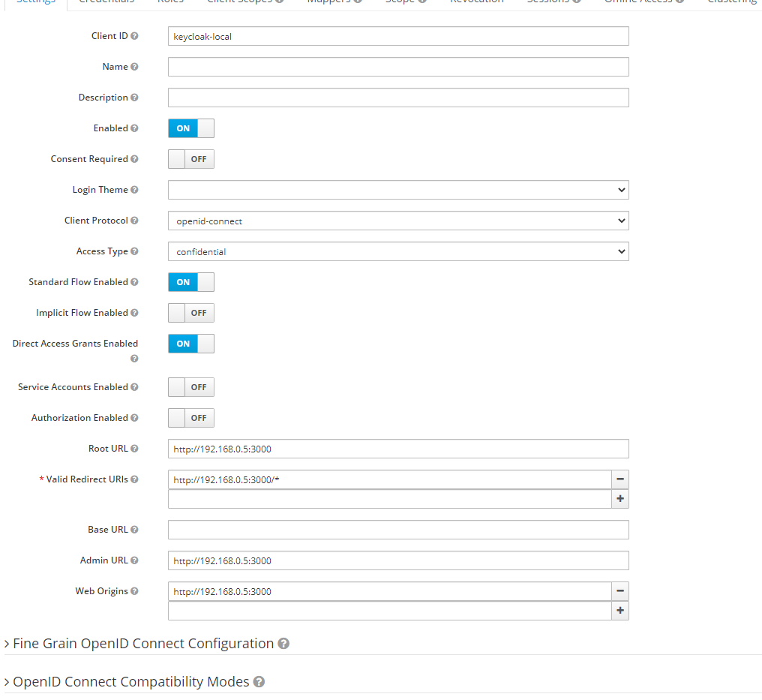Screen dimensions: 762x700
Task: Click into the empty Base URL field
Action: 398,530
